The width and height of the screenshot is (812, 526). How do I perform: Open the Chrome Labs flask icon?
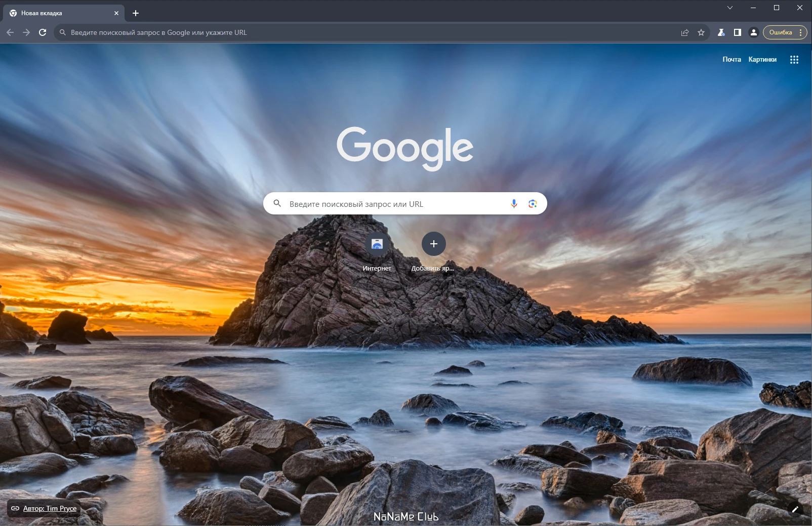click(721, 32)
